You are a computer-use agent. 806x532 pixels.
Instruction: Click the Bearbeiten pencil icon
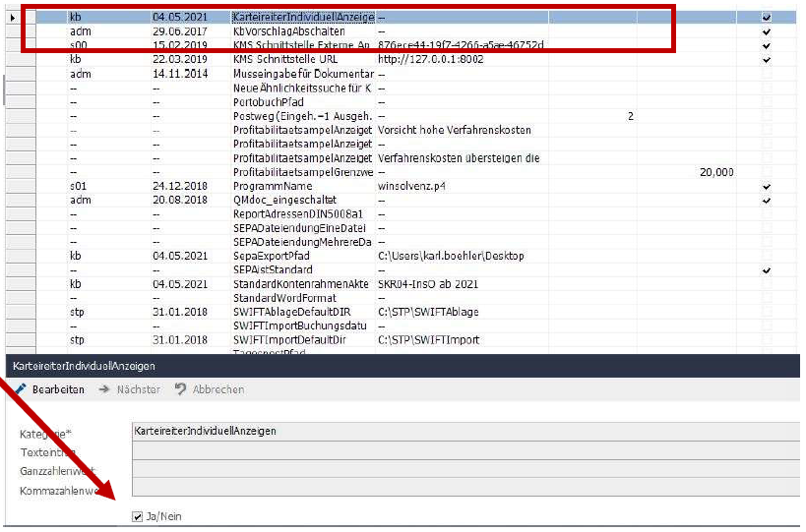pyautogui.click(x=20, y=389)
